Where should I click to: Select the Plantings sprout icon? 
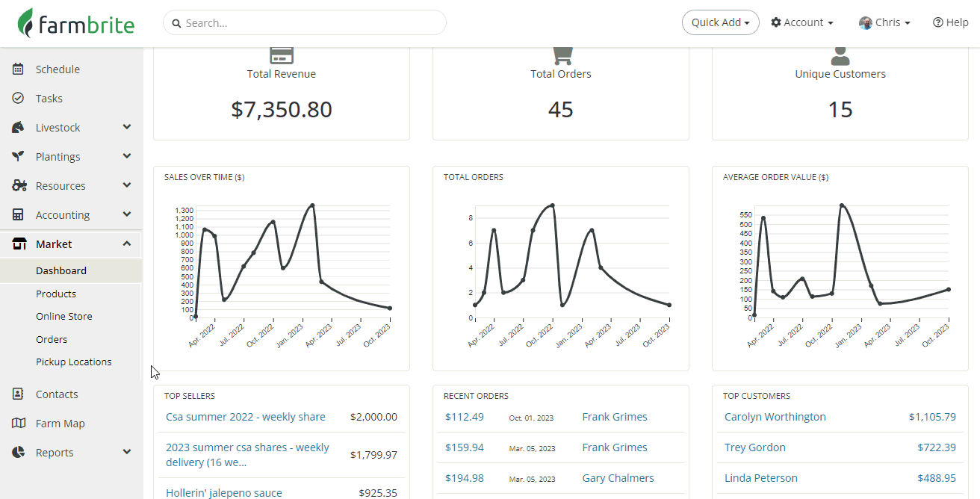point(18,156)
